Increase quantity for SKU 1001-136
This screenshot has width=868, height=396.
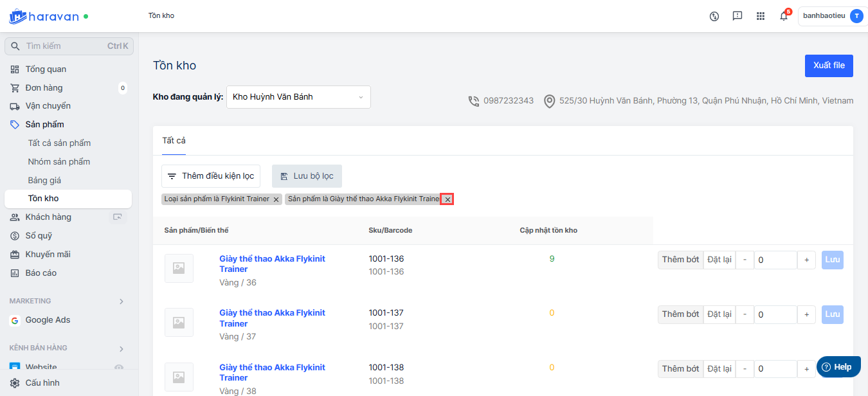(x=806, y=260)
